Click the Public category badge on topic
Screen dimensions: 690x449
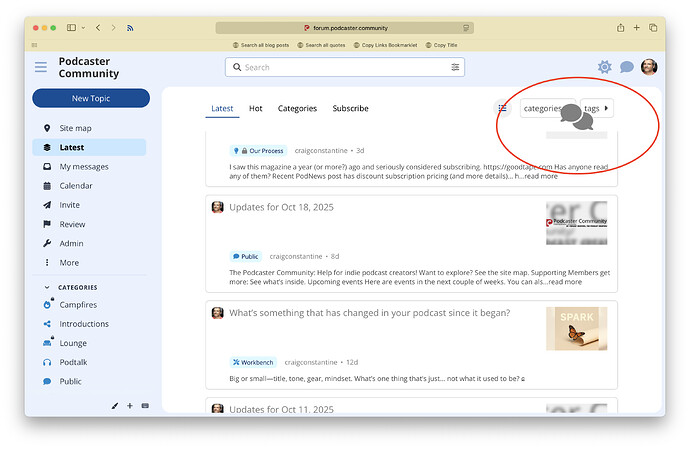(246, 256)
